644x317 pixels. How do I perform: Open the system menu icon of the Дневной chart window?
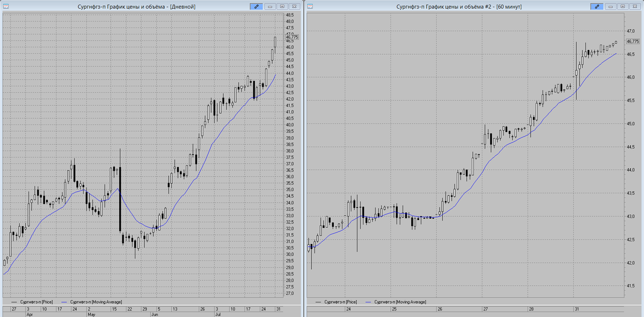pyautogui.click(x=6, y=6)
